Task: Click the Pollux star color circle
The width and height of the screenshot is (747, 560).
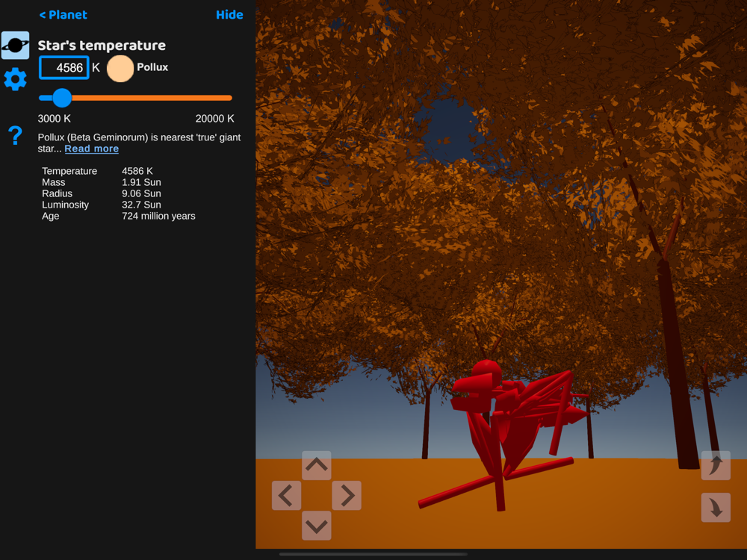Action: tap(120, 69)
